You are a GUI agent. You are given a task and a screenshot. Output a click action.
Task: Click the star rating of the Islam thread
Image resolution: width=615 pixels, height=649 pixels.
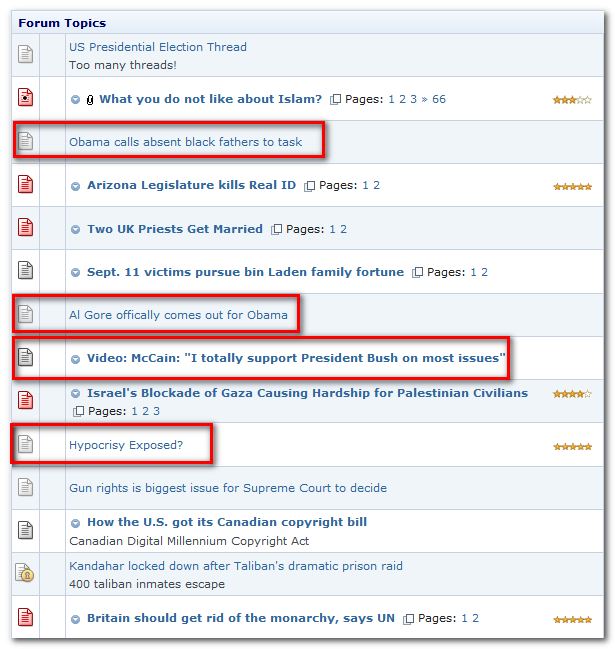point(572,100)
